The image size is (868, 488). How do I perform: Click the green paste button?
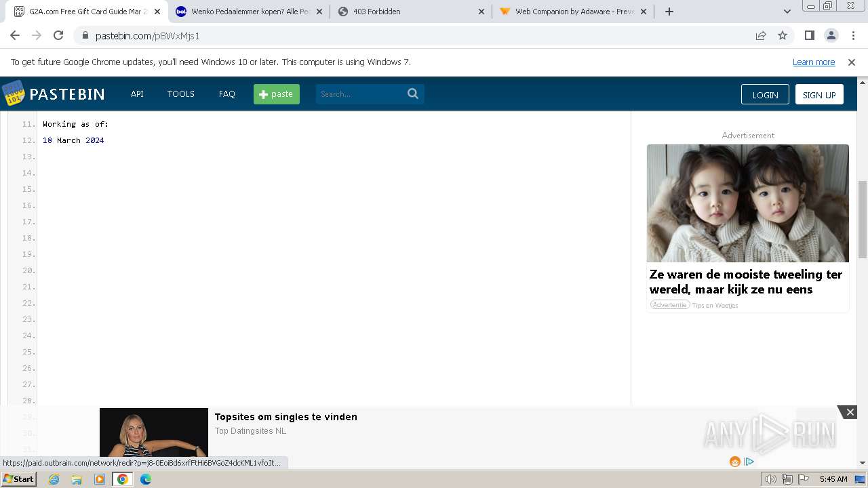click(277, 94)
